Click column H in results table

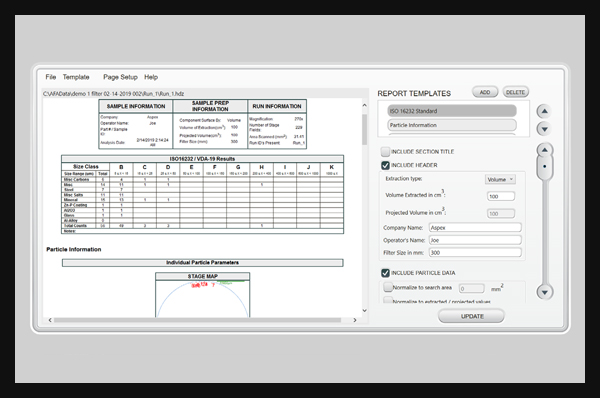click(x=261, y=167)
